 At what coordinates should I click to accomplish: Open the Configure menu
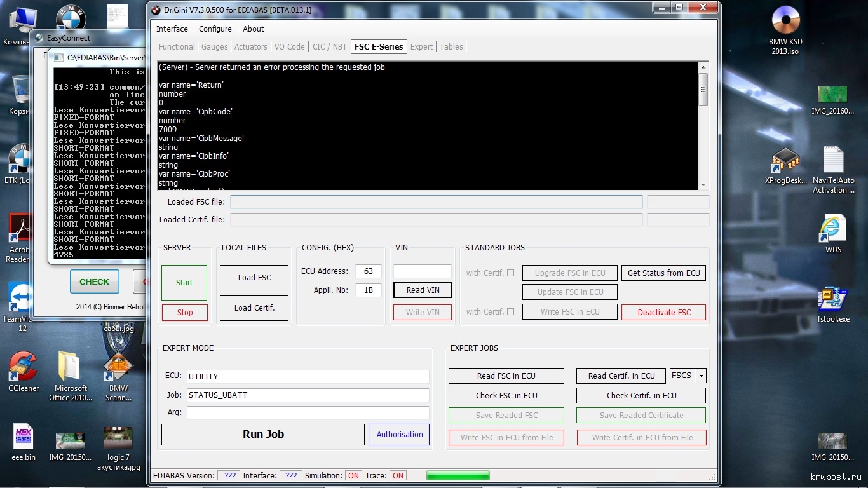(x=215, y=29)
